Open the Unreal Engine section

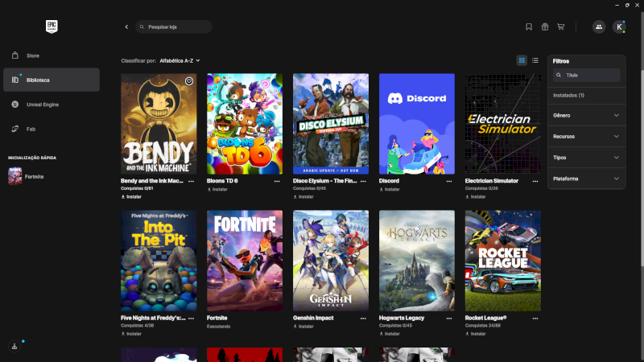[52, 105]
